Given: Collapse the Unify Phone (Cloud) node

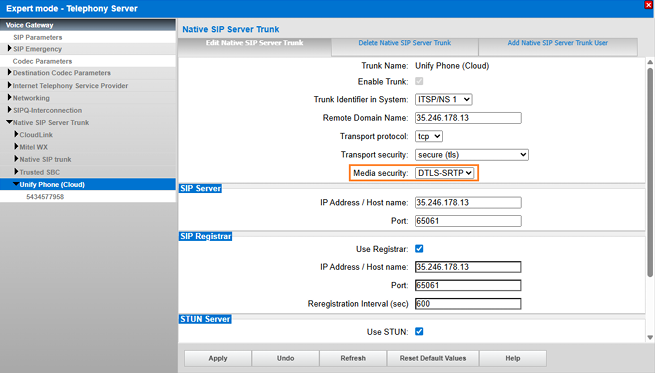Looking at the screenshot, I should pyautogui.click(x=16, y=184).
